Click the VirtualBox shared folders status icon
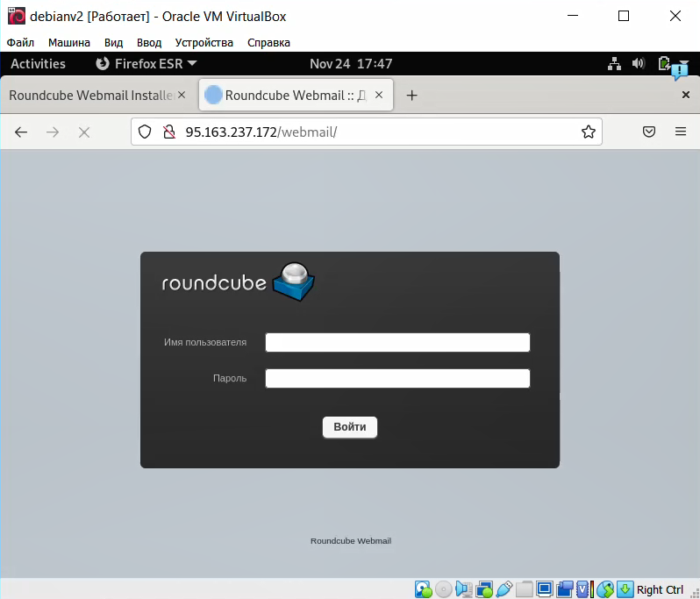Viewport: 700px width, 599px height. coord(525,589)
